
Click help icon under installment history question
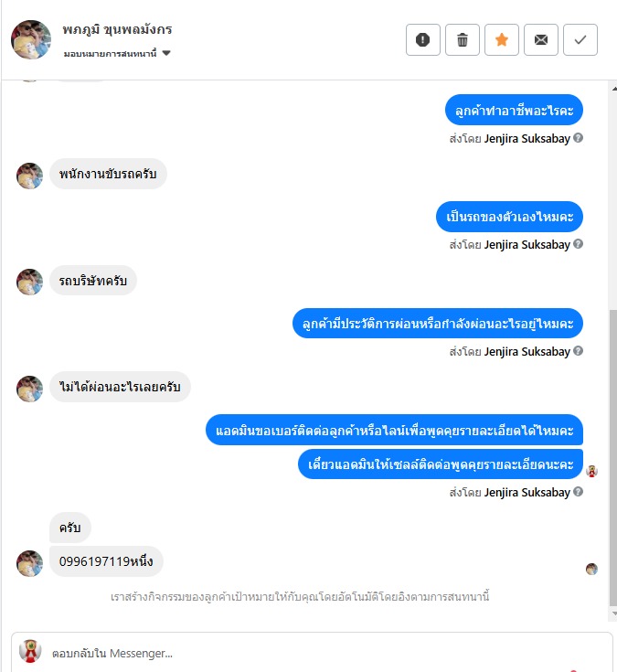click(578, 351)
